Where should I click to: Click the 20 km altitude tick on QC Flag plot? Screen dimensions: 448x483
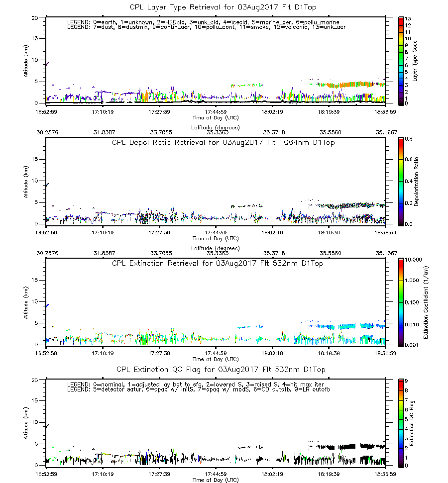click(34, 380)
